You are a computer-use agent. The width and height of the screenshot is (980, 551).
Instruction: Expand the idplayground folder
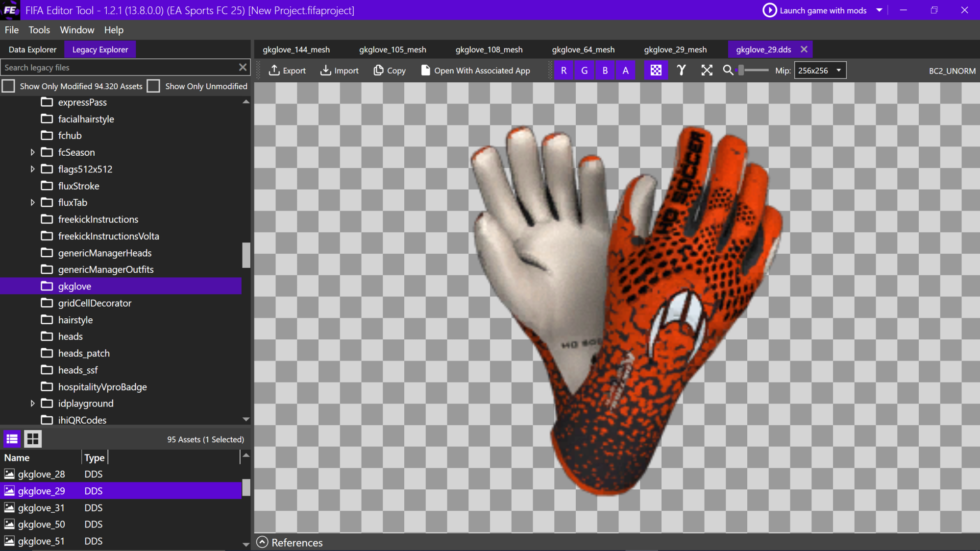(32, 403)
